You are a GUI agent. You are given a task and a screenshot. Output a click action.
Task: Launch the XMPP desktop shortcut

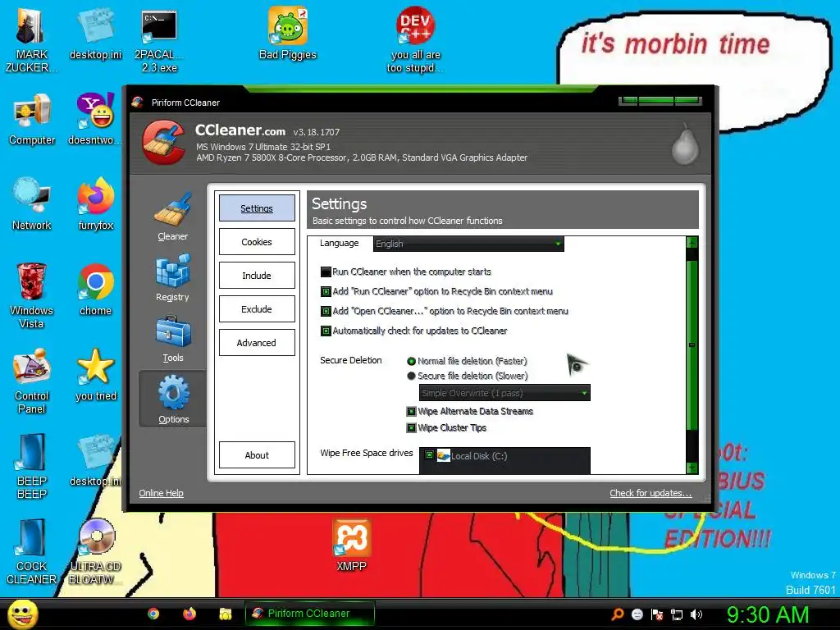(x=351, y=546)
